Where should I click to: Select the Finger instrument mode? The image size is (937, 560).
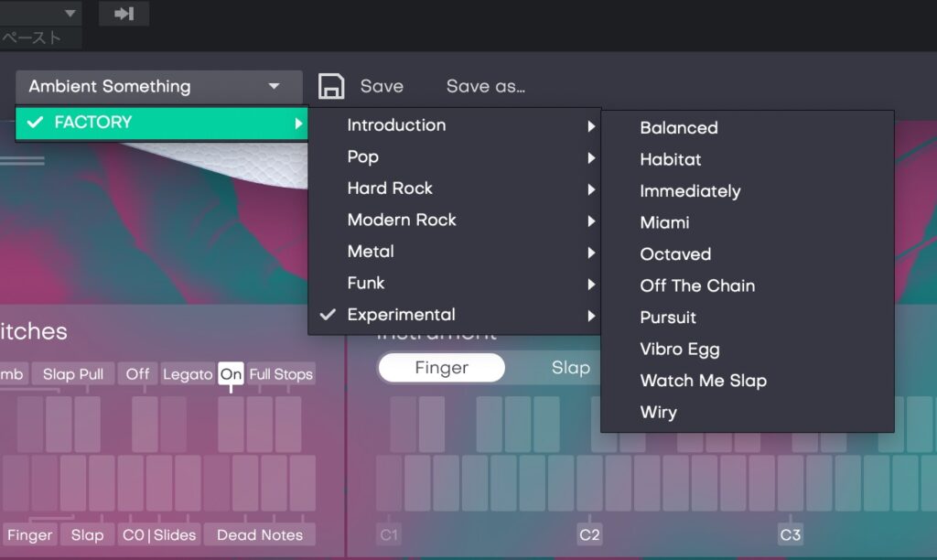tap(441, 368)
